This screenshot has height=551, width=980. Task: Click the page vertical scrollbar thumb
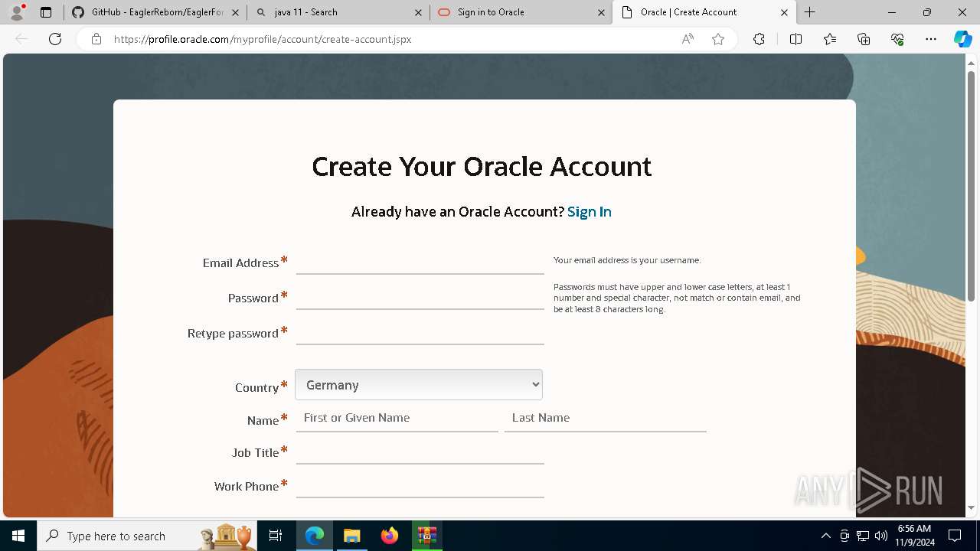click(x=971, y=185)
